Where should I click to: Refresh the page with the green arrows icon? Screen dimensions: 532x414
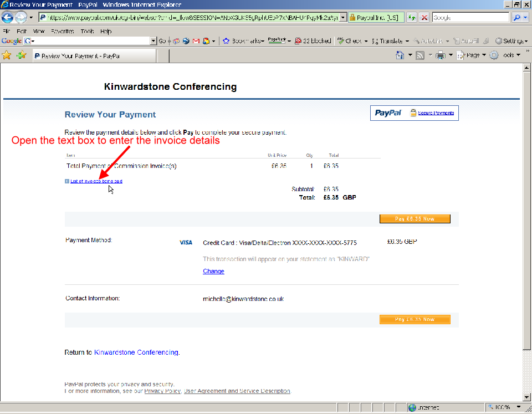click(x=412, y=17)
